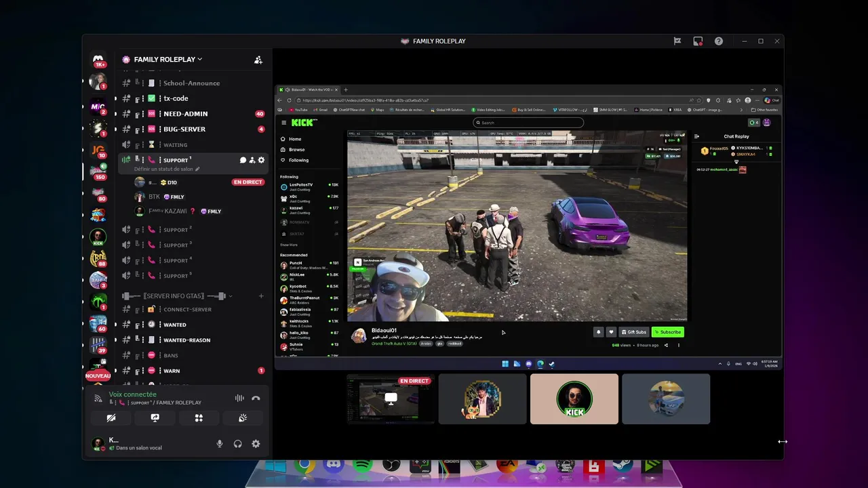This screenshot has width=868, height=488.
Task: Open the WANTED-REASON channel
Action: click(x=193, y=340)
